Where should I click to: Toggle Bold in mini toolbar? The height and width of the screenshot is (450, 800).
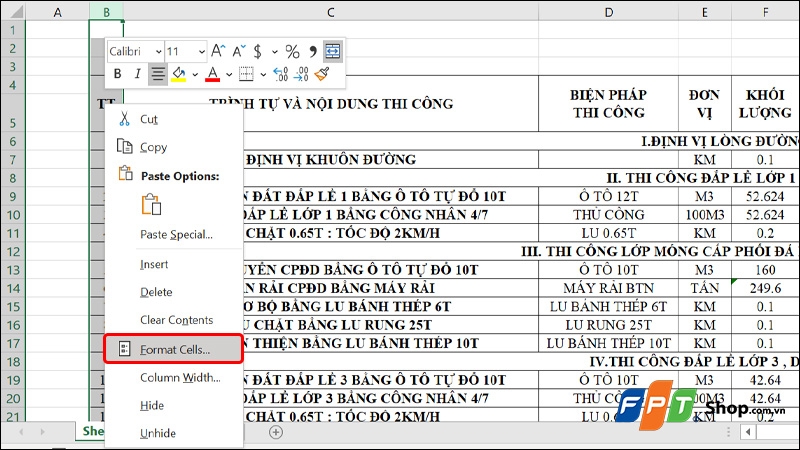coord(117,74)
